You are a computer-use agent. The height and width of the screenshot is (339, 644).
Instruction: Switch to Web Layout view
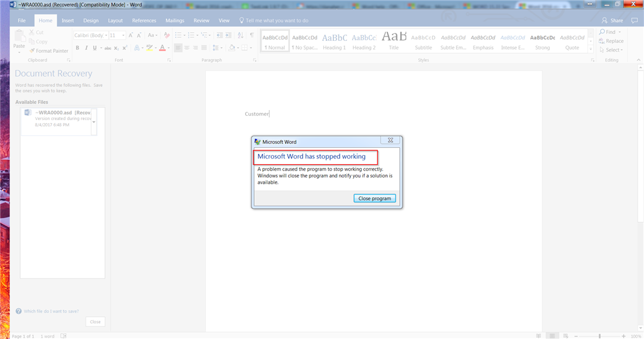[x=565, y=336]
